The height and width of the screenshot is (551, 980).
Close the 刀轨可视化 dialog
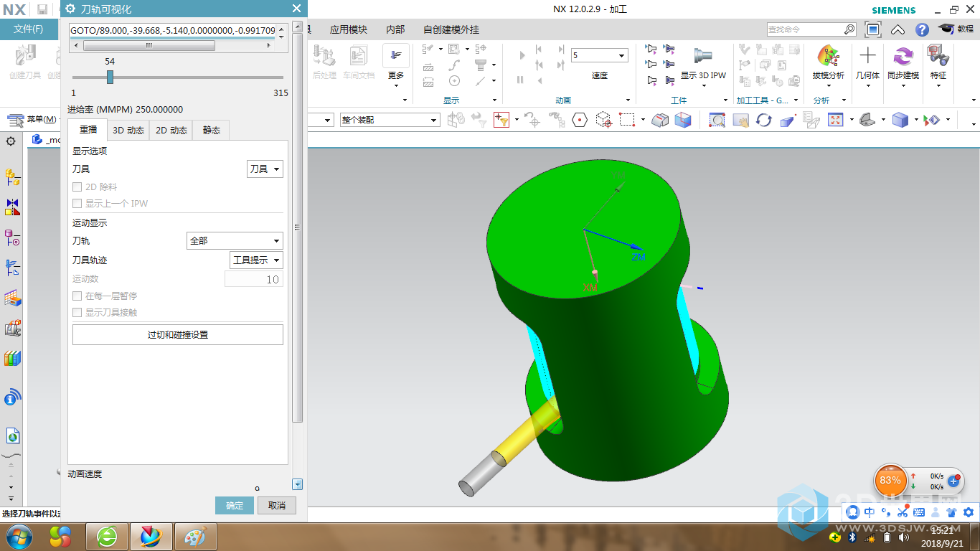pos(296,9)
